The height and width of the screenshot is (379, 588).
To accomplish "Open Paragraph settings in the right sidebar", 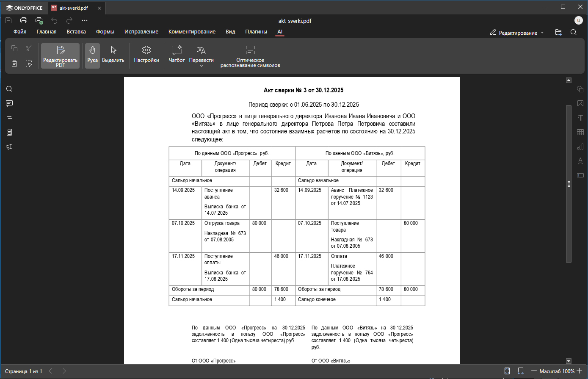I will click(580, 118).
